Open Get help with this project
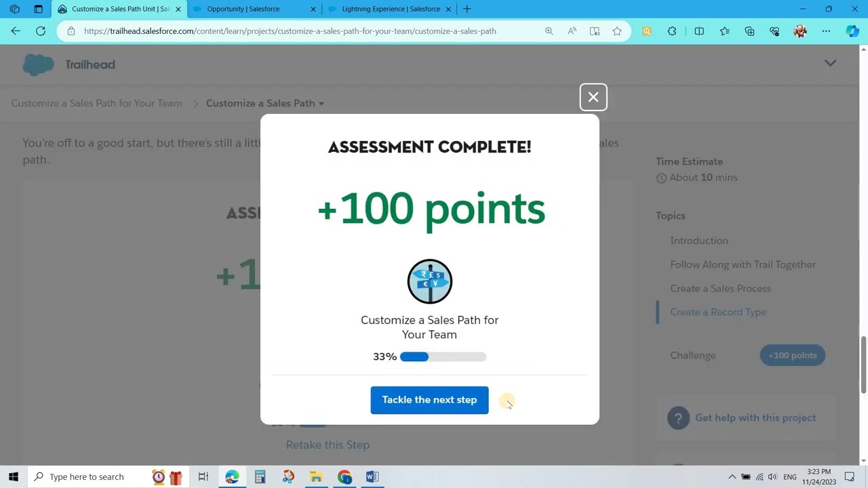Image resolution: width=868 pixels, height=488 pixels. [755, 418]
